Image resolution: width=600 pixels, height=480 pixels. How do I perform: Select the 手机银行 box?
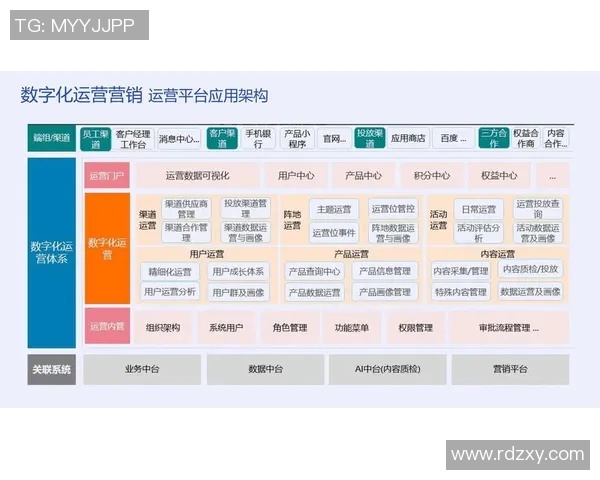click(258, 138)
